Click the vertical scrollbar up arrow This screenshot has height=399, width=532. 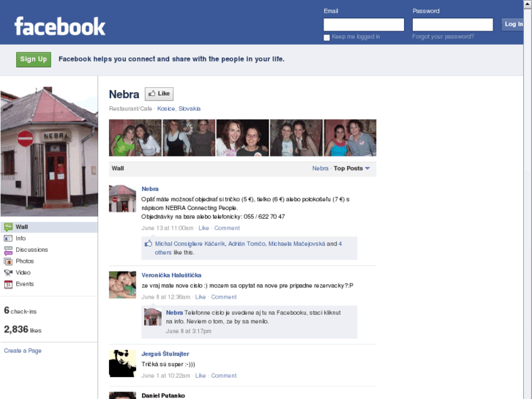(528, 4)
